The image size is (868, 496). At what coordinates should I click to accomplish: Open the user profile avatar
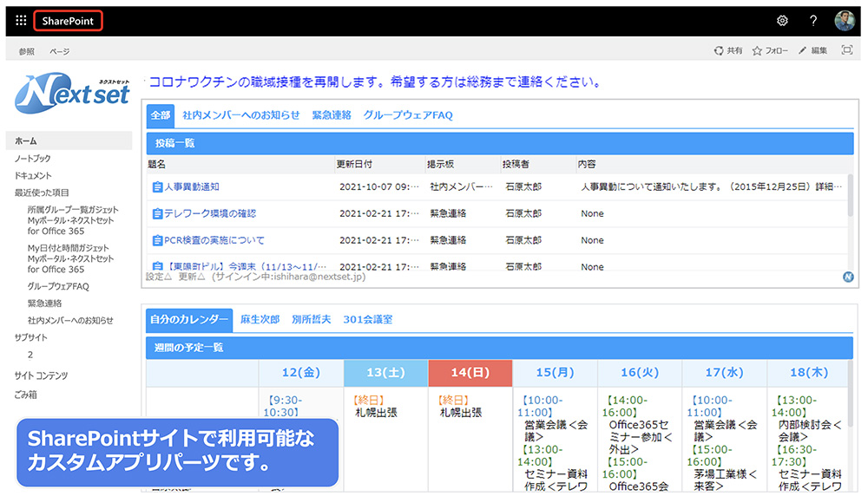(845, 21)
